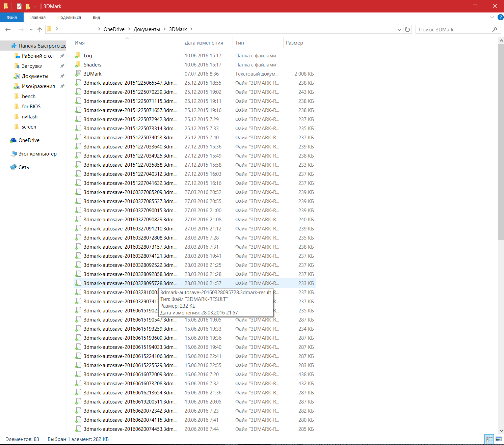Image resolution: width=504 pixels, height=445 pixels.
Task: Open the Вид ribbon tab
Action: tap(97, 17)
